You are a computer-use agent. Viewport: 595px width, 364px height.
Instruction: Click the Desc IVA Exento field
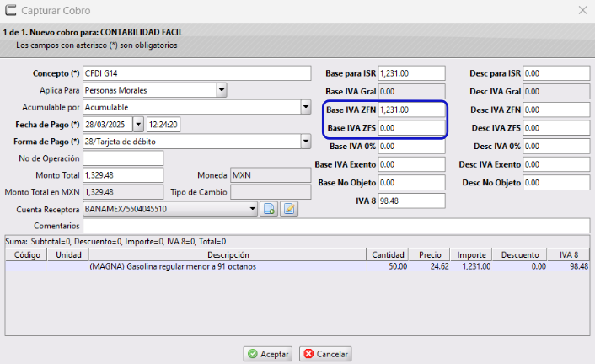pyautogui.click(x=556, y=164)
